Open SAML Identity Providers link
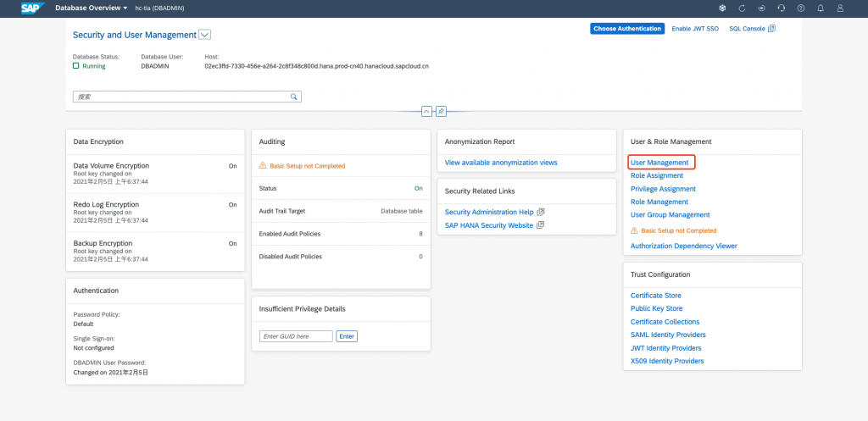868x421 pixels. point(668,335)
